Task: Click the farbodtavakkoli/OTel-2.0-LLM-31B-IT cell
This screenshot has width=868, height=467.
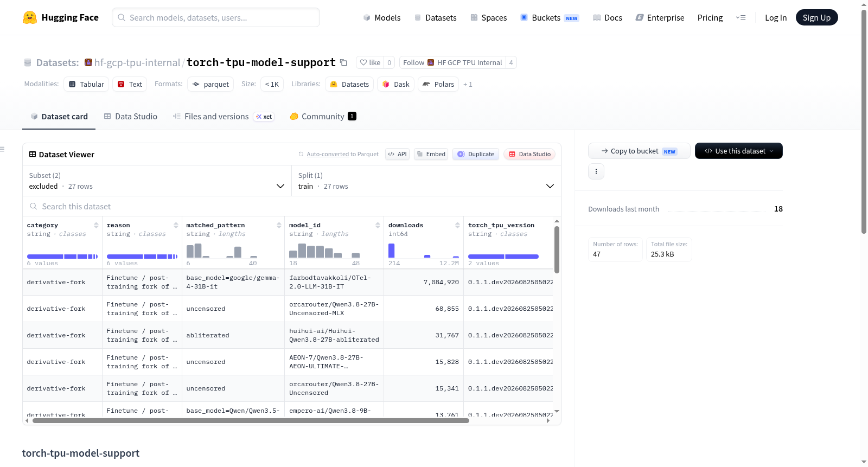Action: pyautogui.click(x=334, y=282)
